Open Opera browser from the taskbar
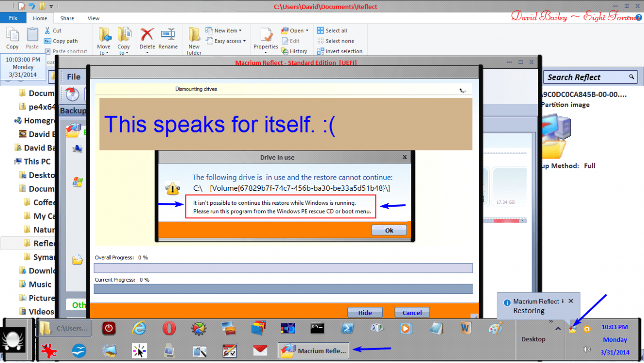644x363 pixels. [x=169, y=328]
